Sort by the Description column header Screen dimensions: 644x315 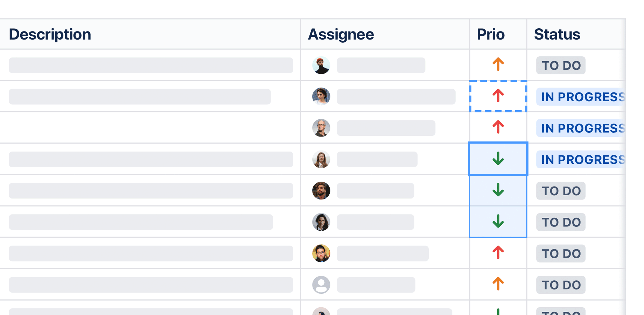pos(50,34)
